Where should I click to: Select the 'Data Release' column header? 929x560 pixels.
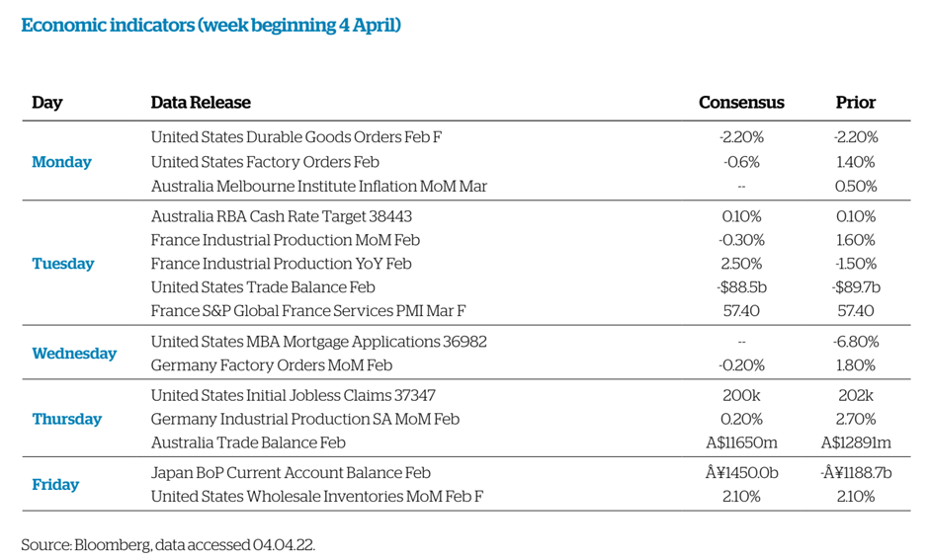(x=201, y=103)
